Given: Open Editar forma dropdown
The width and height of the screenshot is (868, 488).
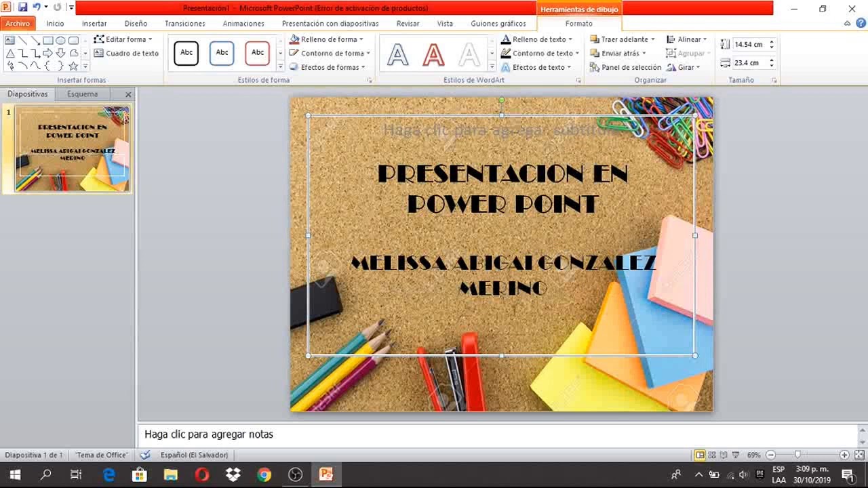Looking at the screenshot, I should [x=123, y=39].
